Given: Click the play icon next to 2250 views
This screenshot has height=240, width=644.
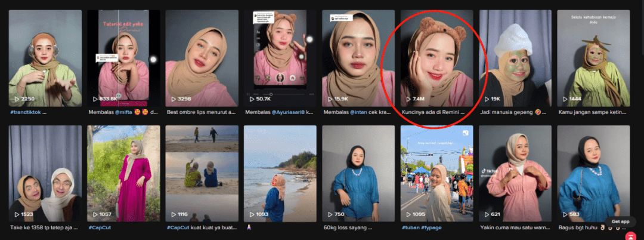Looking at the screenshot, I should tap(17, 99).
